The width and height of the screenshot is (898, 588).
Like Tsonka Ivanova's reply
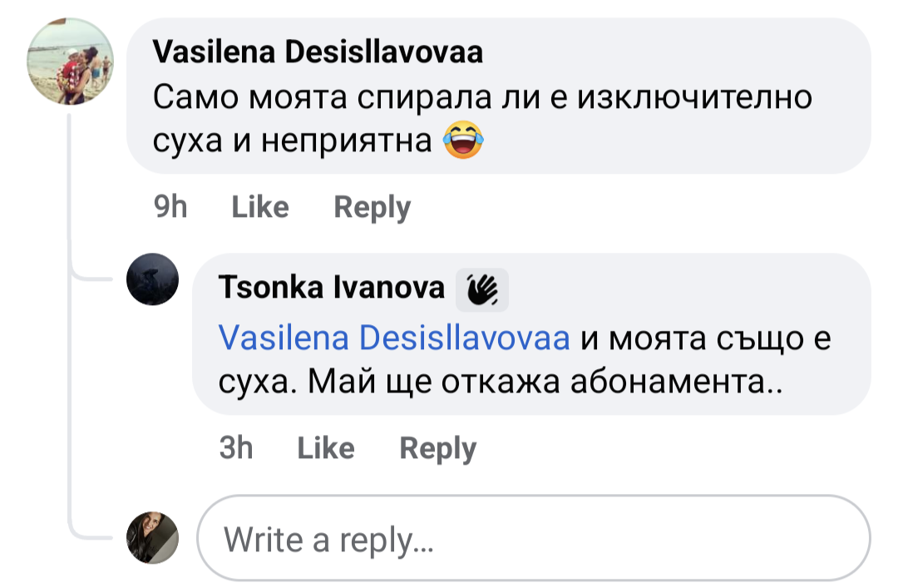(325, 448)
